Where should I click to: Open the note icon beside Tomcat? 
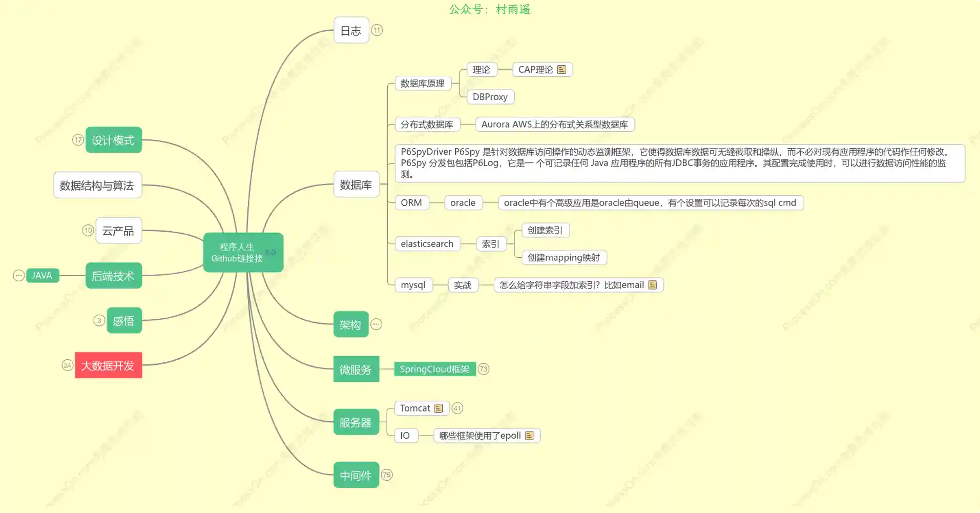(438, 408)
